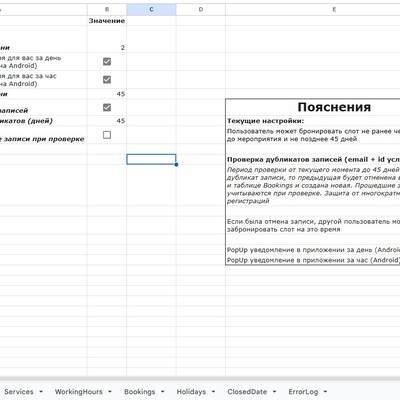The height and width of the screenshot is (400, 400).
Task: Click the 'PopUp уведомление в приложении за час' cell
Action: [313, 260]
